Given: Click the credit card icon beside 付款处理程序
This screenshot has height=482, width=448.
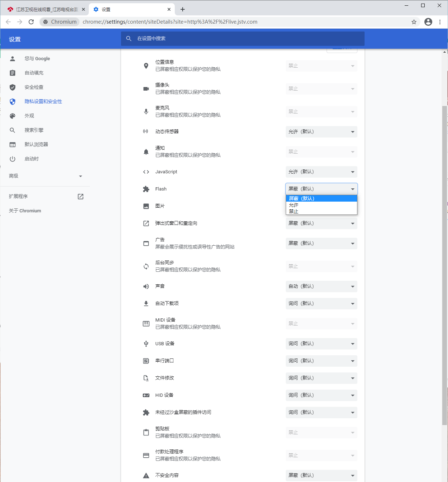Looking at the screenshot, I should click(x=146, y=456).
